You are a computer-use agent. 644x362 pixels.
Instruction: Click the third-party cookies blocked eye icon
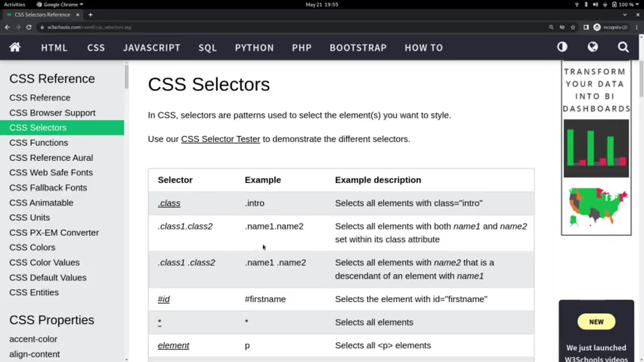click(562, 27)
